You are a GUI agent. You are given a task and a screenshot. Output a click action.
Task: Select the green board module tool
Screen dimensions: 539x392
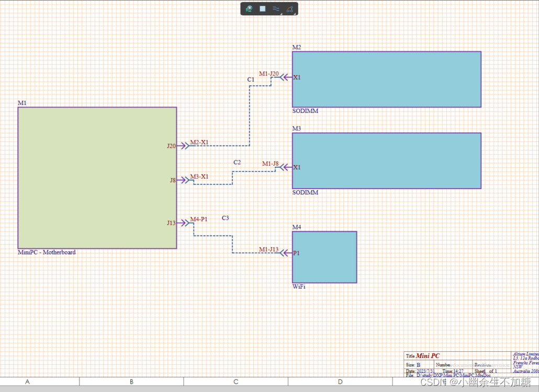[x=250, y=9]
